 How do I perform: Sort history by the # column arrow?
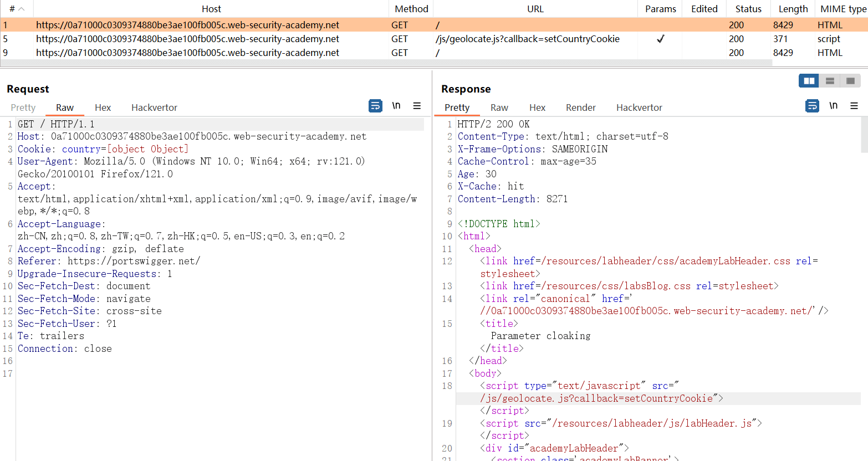pyautogui.click(x=22, y=9)
